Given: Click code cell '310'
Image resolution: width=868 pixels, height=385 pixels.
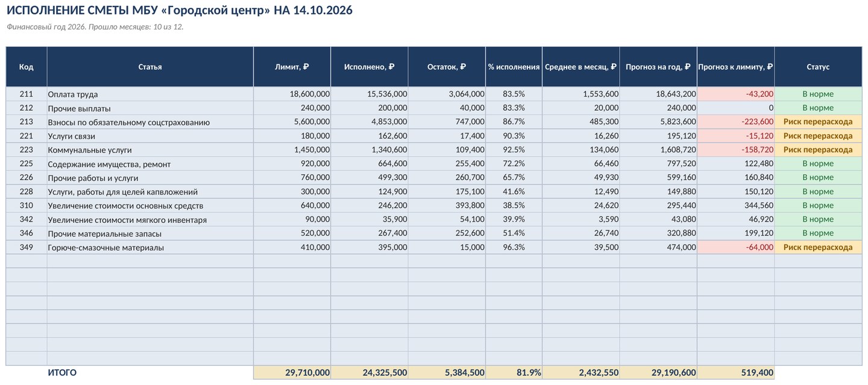Looking at the screenshot, I should (27, 205).
